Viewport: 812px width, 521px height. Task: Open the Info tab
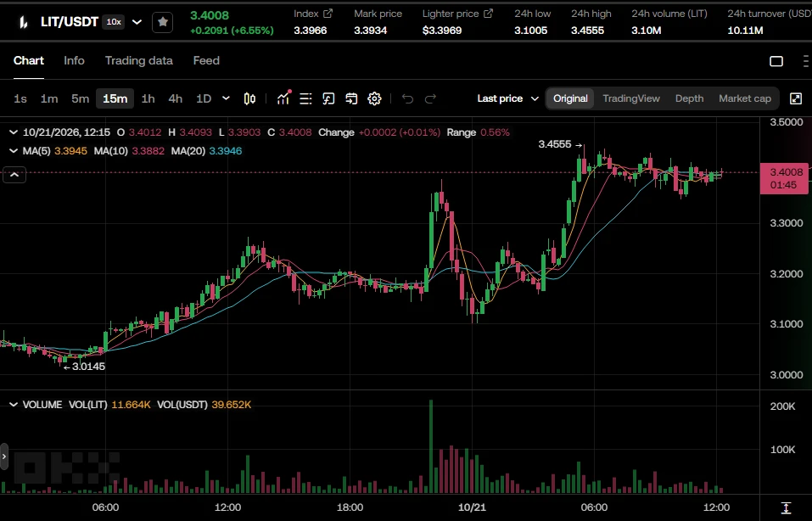[x=74, y=60]
